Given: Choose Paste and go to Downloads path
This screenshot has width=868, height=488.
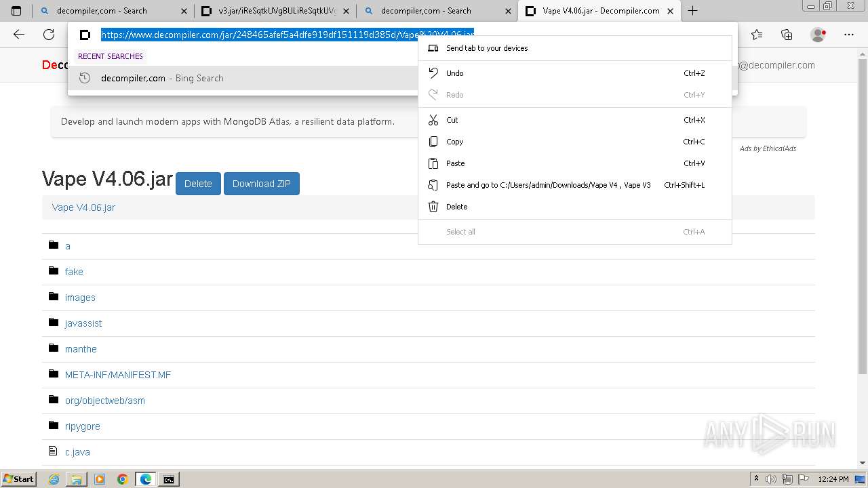Looking at the screenshot, I should click(x=575, y=185).
